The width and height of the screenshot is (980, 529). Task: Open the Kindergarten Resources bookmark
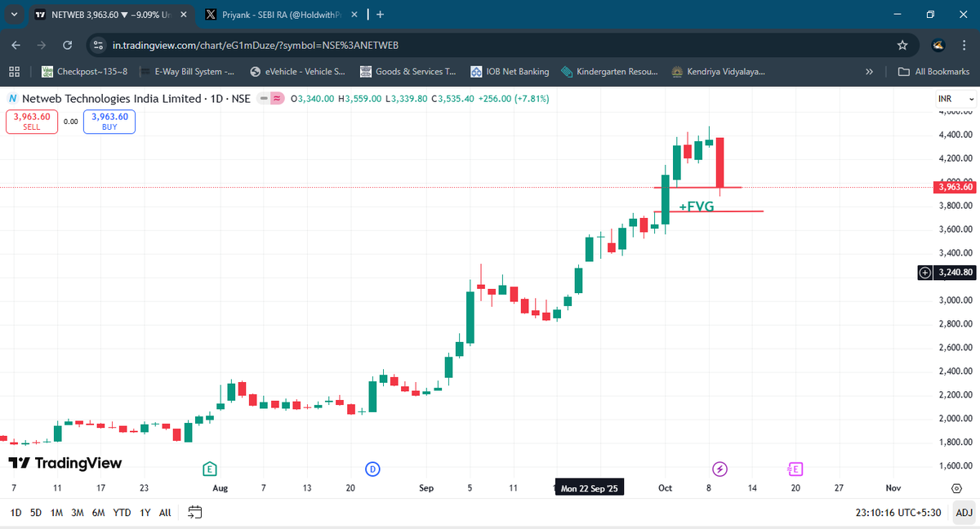point(609,72)
